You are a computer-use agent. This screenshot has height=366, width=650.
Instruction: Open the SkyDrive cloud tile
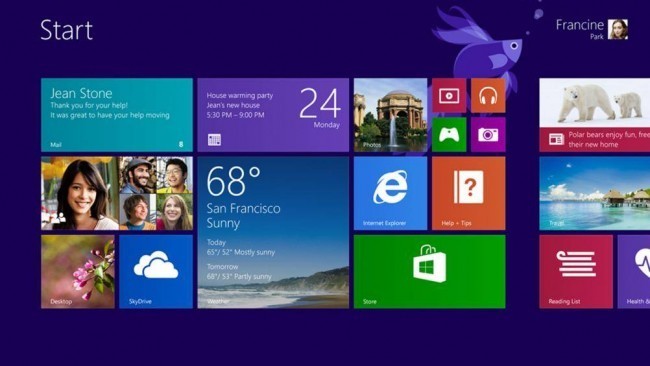click(156, 271)
